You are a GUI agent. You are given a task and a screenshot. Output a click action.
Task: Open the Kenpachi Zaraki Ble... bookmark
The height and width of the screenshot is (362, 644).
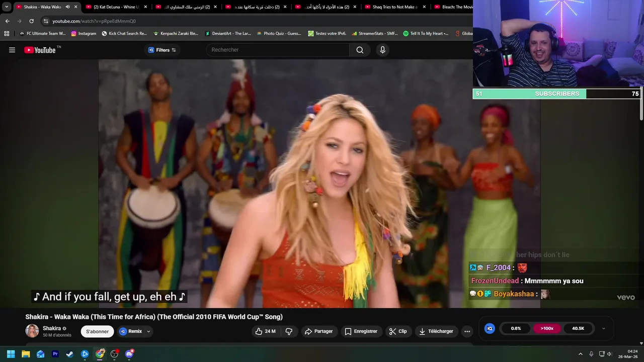coord(176,34)
